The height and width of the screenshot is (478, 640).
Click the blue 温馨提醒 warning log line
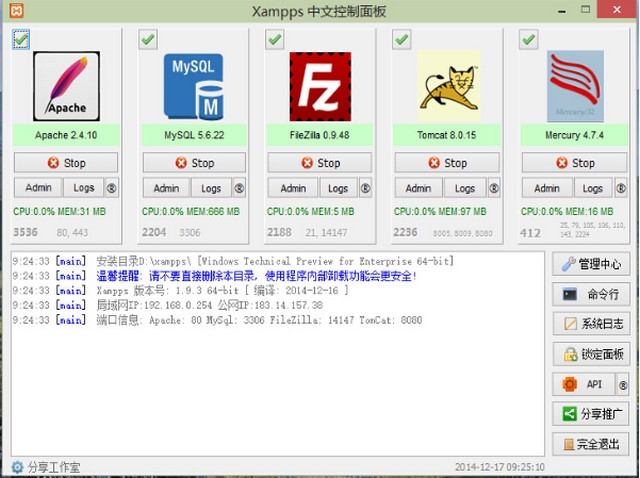(x=214, y=276)
